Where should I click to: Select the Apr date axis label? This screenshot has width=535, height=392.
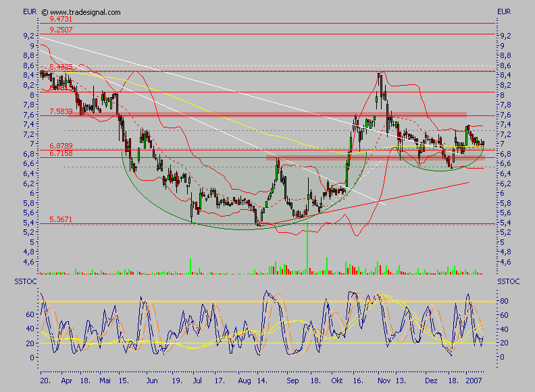point(67,381)
